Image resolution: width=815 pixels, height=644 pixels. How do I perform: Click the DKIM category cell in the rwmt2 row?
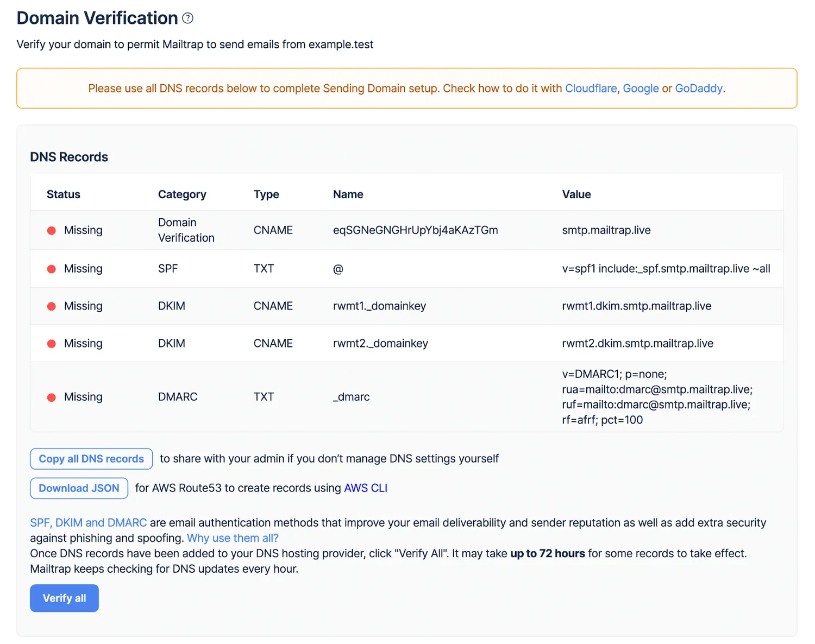[172, 344]
